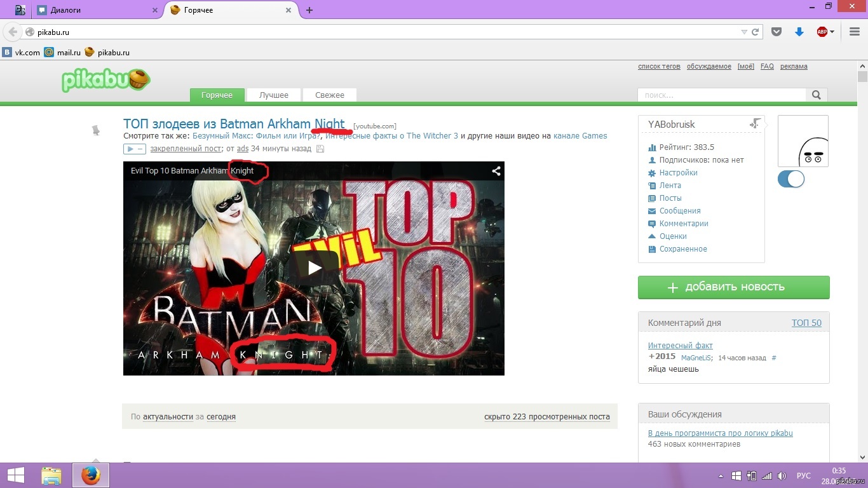This screenshot has height=488, width=868.
Task: Open the [моё] link
Action: 746,66
